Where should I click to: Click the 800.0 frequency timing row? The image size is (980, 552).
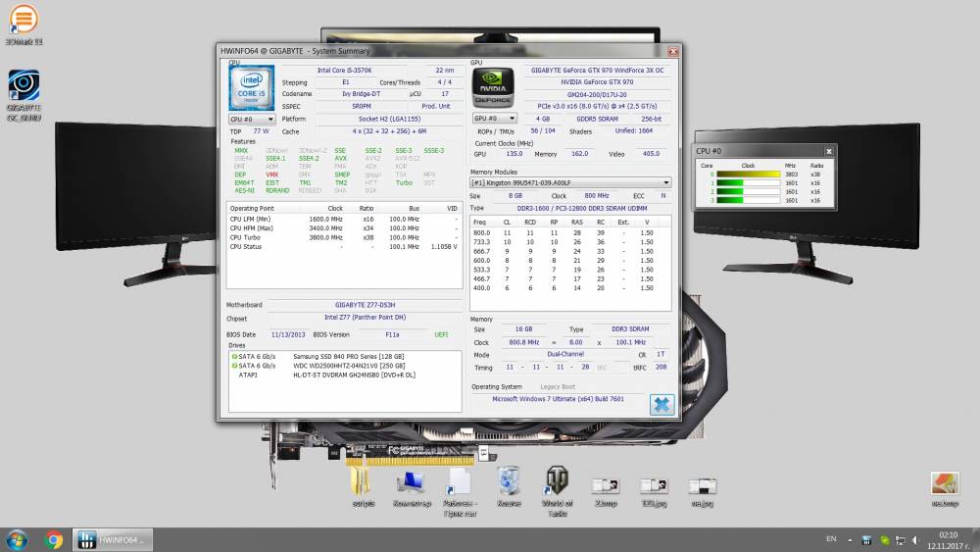[570, 232]
